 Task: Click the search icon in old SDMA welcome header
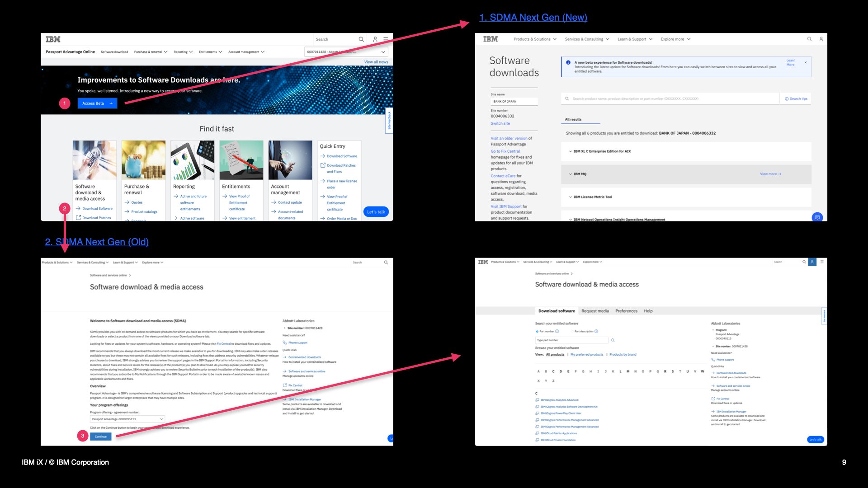(386, 262)
